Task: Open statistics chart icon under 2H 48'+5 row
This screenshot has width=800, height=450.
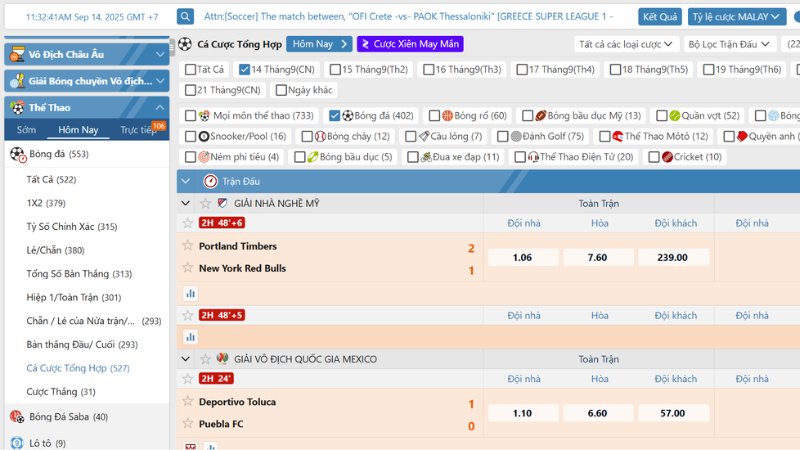Action: pos(190,337)
